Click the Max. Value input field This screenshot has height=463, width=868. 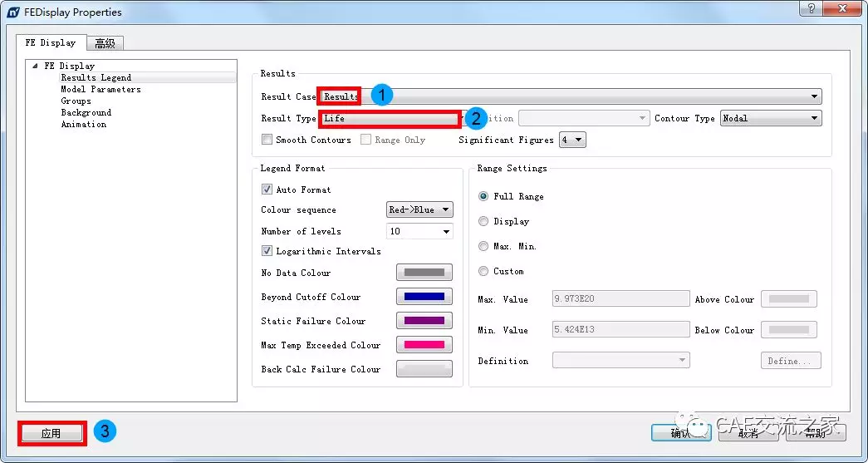tap(621, 299)
